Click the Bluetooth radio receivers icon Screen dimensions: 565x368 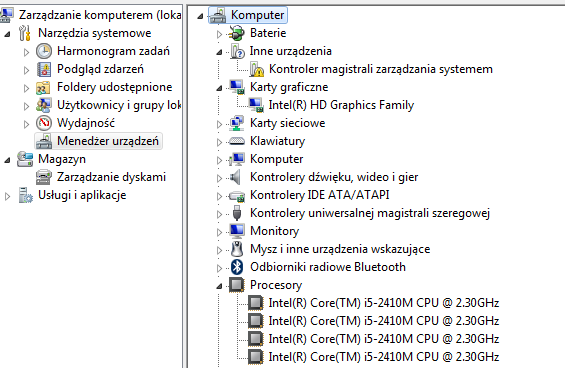237,267
